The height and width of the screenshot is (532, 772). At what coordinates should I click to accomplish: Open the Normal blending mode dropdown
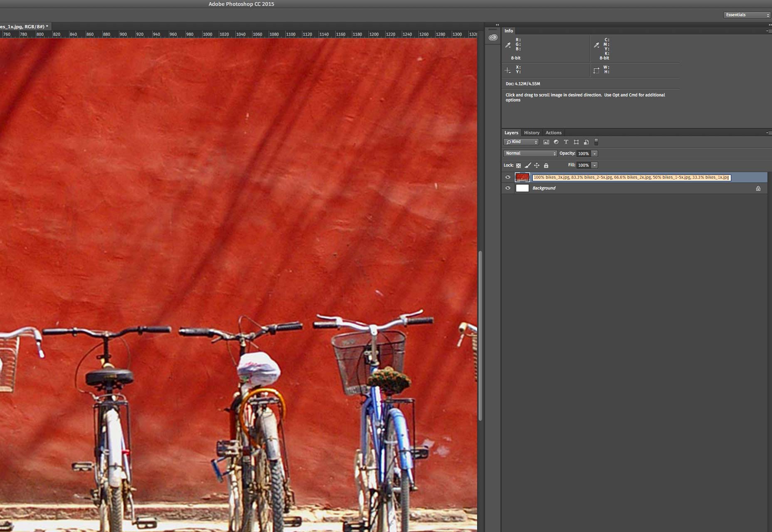click(530, 153)
